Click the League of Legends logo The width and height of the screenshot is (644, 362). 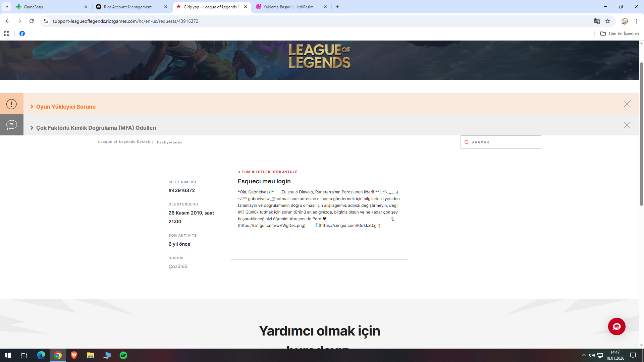coord(319,56)
